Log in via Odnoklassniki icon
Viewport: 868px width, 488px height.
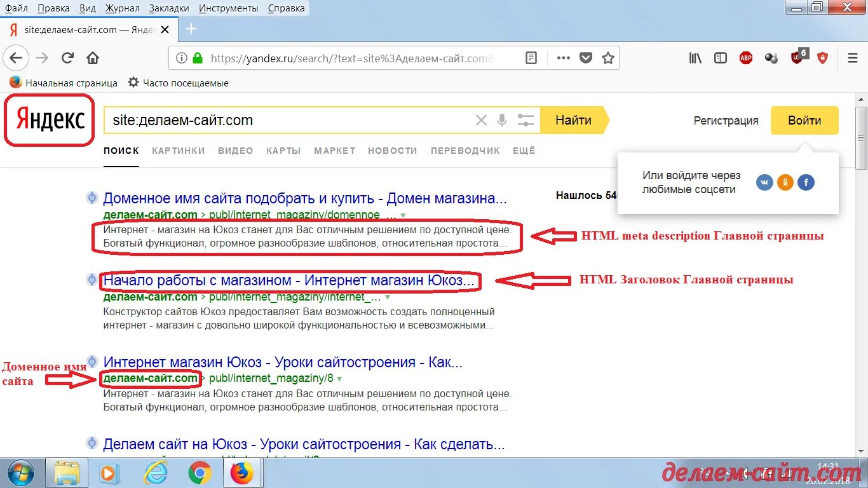tap(785, 183)
